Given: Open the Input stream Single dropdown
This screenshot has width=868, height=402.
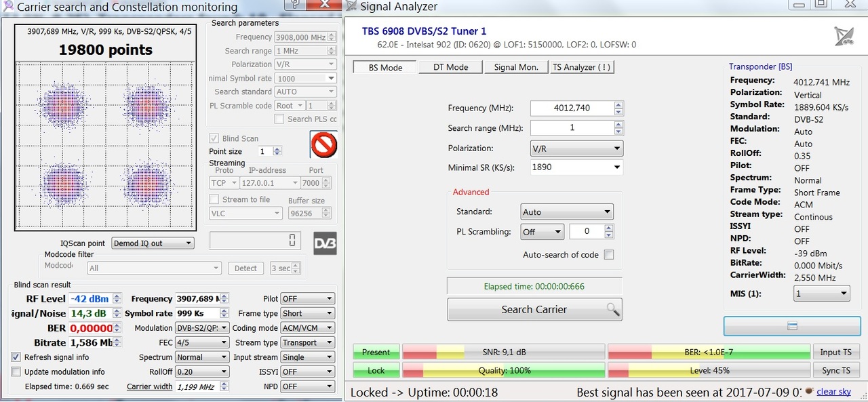Looking at the screenshot, I should coord(307,357).
